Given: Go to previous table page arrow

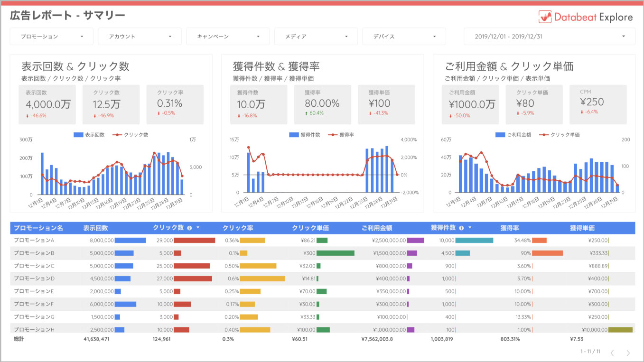Looking at the screenshot, I should tap(612, 353).
